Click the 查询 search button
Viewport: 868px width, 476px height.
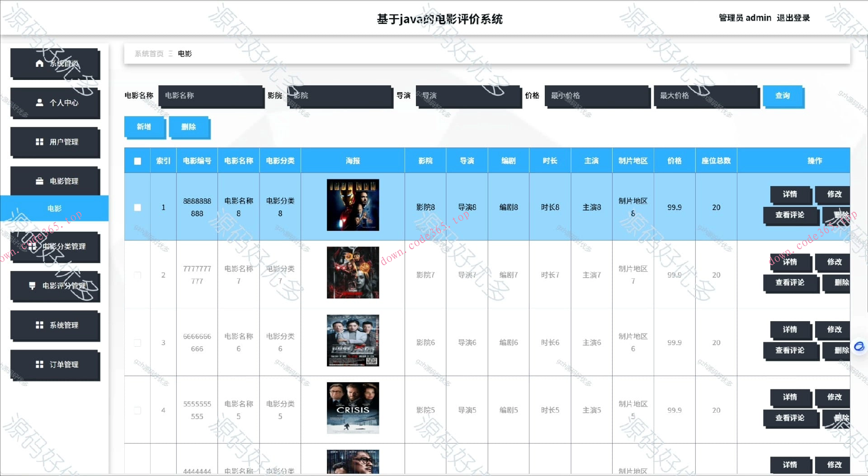[783, 96]
